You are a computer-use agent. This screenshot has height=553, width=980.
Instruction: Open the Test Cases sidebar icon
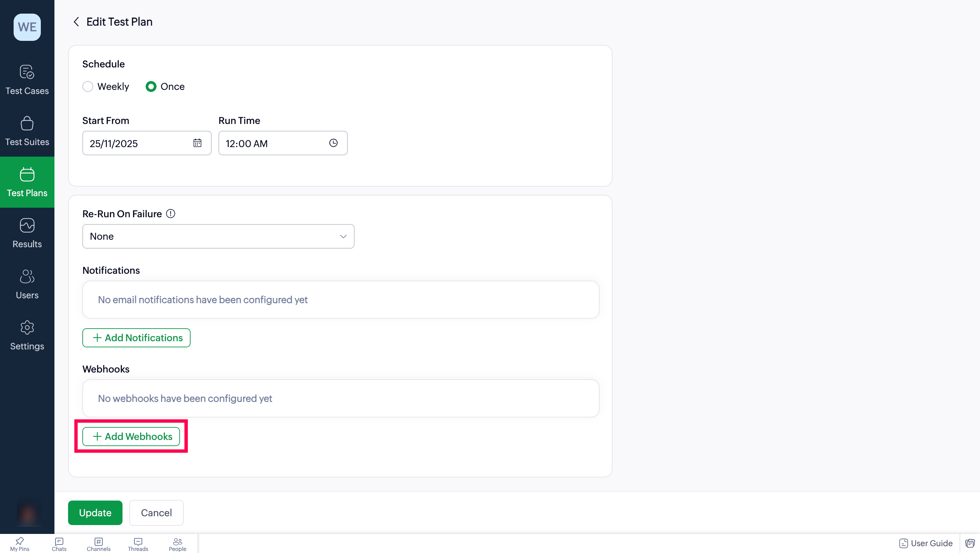pyautogui.click(x=27, y=72)
